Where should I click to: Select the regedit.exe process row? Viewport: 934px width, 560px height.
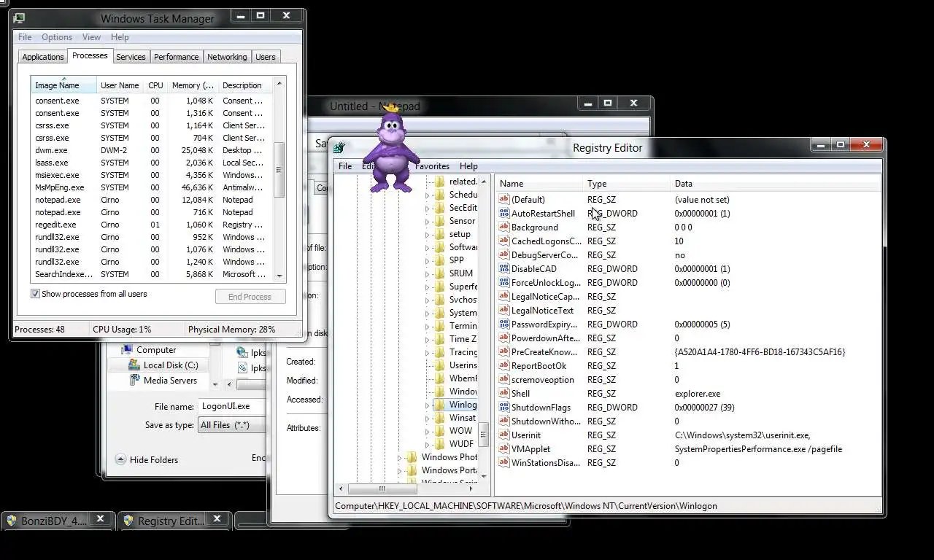(x=152, y=225)
